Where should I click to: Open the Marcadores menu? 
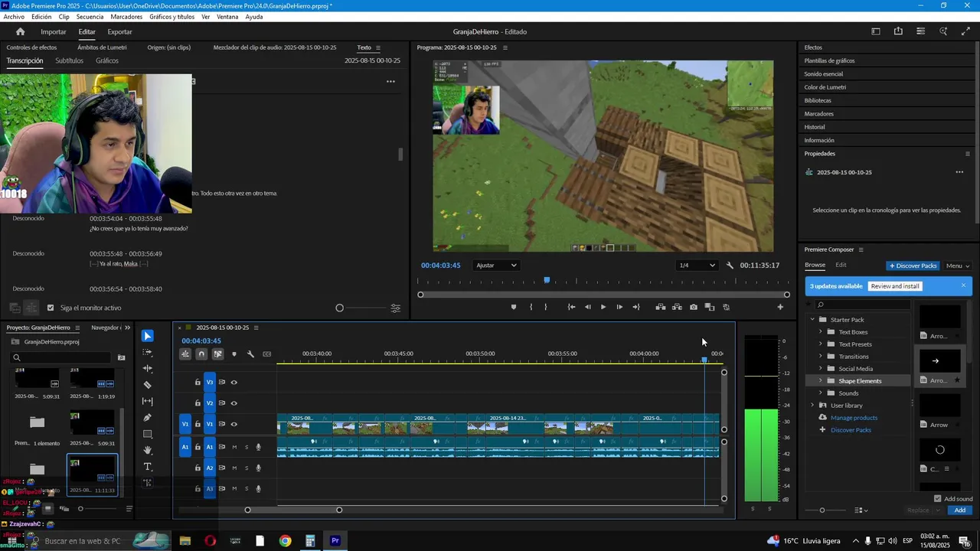126,17
